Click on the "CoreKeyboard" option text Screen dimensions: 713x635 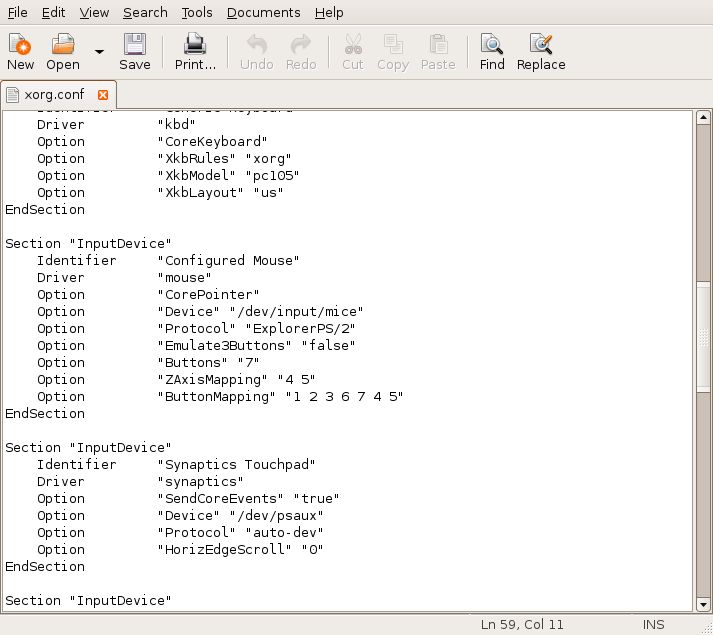coord(212,141)
